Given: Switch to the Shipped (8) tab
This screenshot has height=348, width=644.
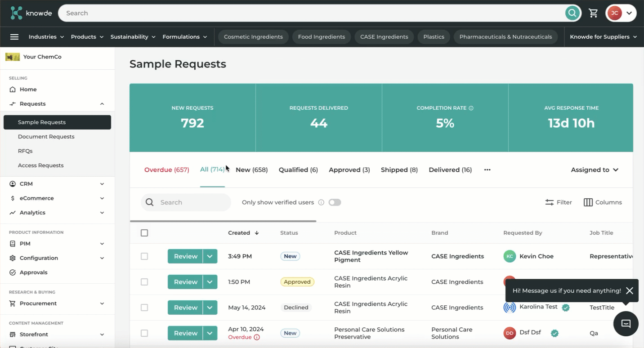Looking at the screenshot, I should tap(399, 170).
